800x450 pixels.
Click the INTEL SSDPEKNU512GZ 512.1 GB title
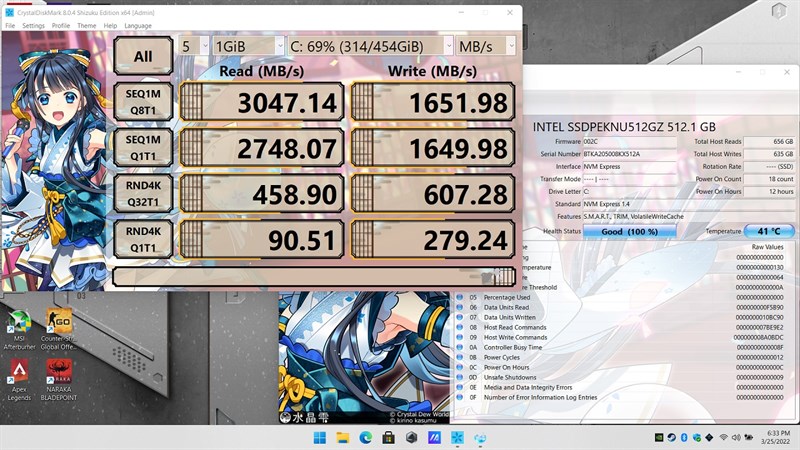[x=624, y=127]
